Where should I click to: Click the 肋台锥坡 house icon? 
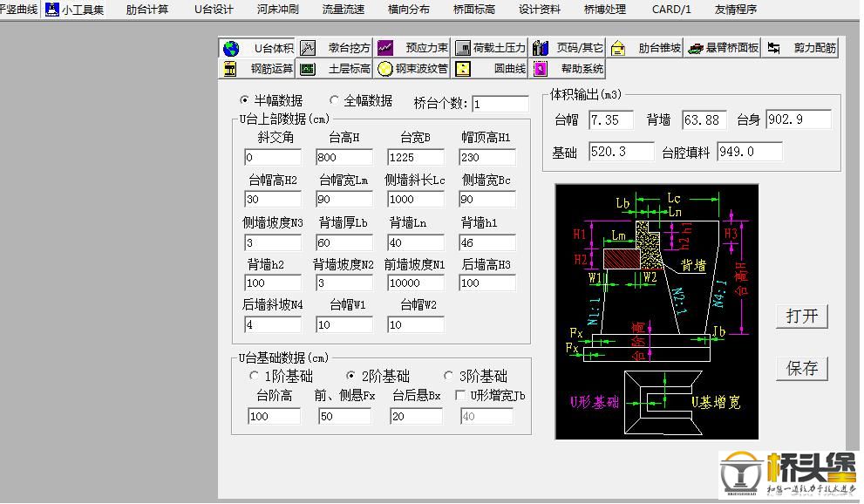(x=618, y=49)
